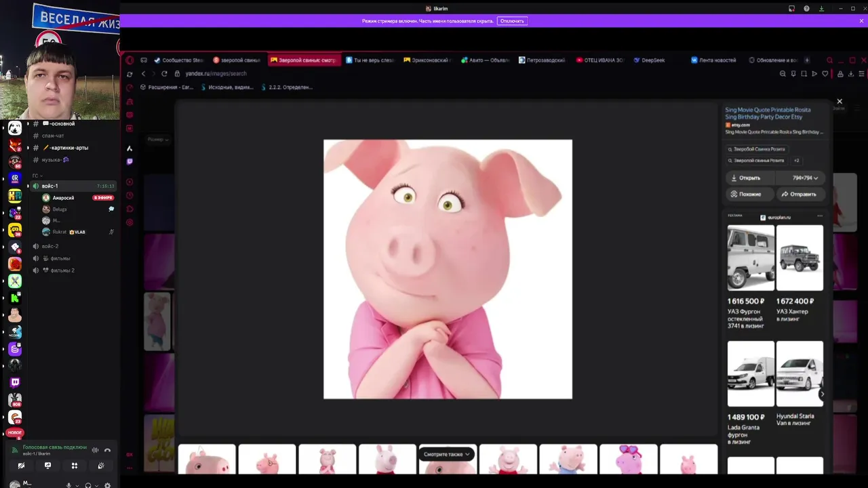
Task: Open Discord user settings gear
Action: tap(107, 485)
